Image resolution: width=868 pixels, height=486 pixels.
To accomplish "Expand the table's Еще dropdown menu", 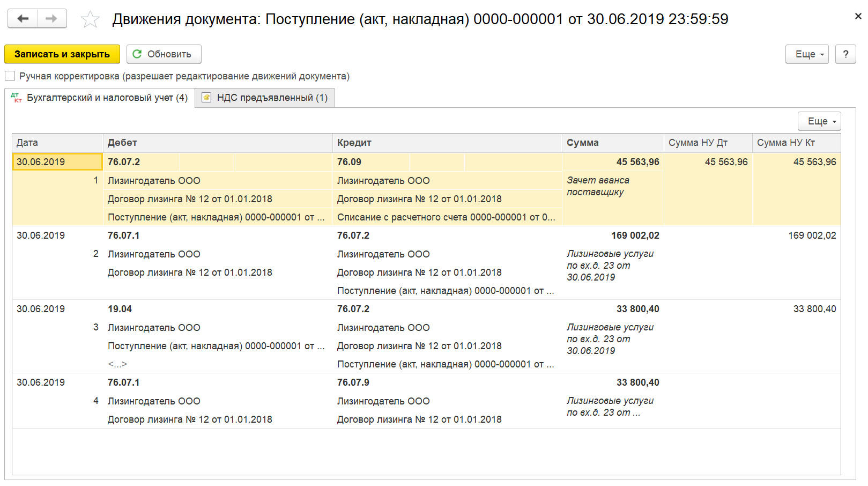I will [819, 121].
